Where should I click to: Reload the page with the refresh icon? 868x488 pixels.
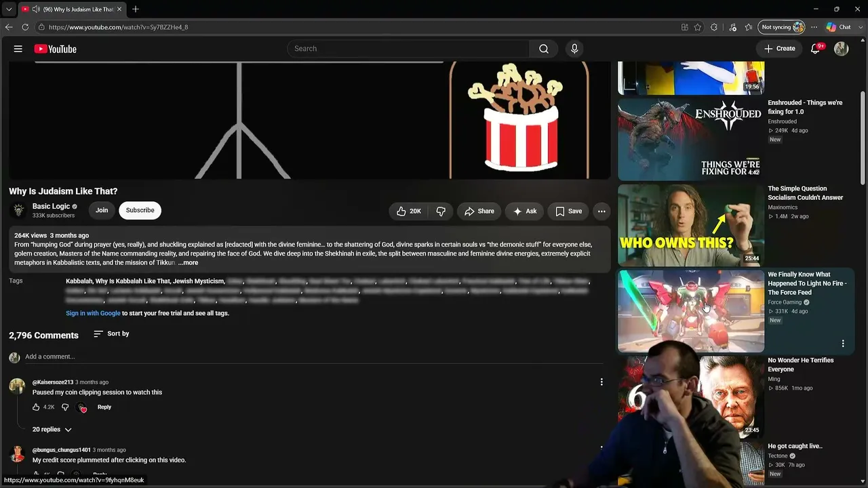(x=25, y=27)
